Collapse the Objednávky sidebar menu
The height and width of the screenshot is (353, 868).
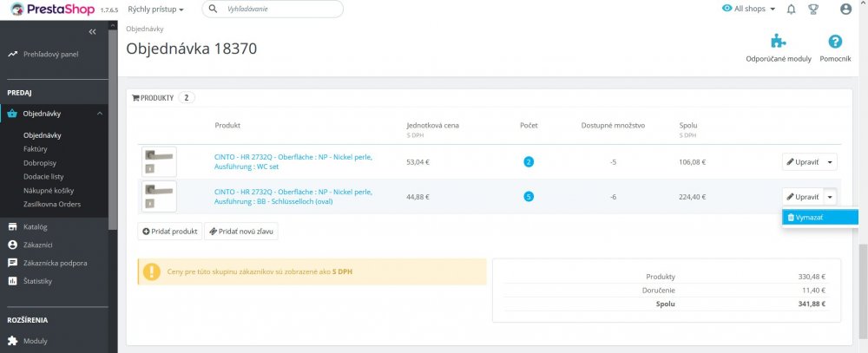(100, 114)
